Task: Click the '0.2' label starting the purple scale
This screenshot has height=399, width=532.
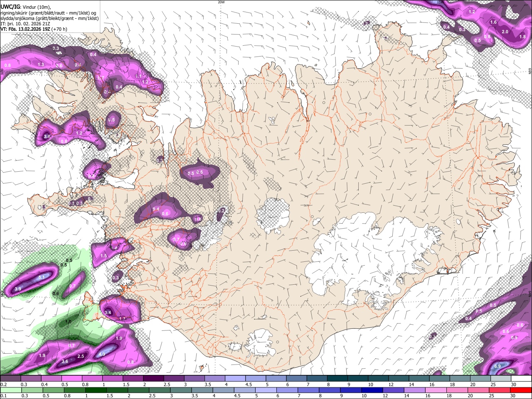Action: click(3, 384)
